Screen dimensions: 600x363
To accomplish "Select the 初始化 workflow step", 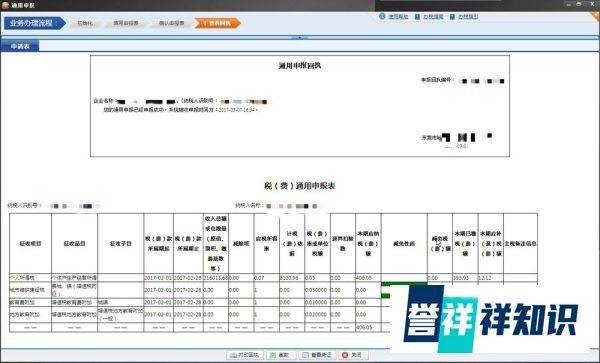I will pos(85,23).
